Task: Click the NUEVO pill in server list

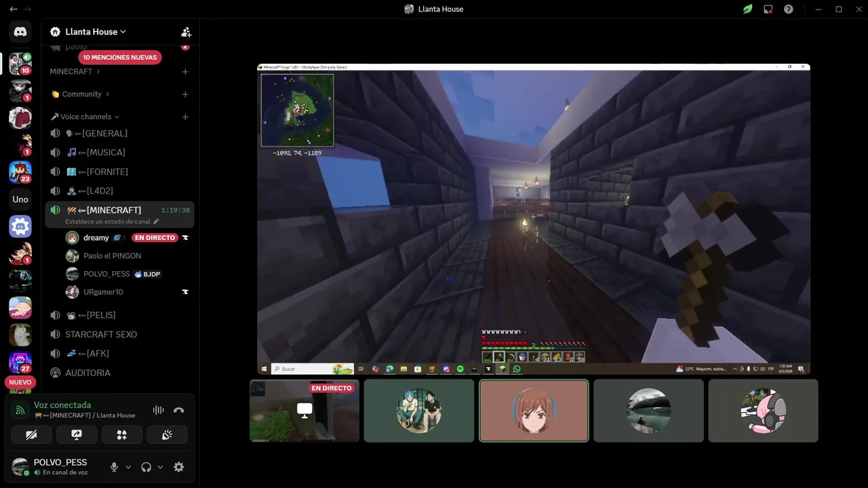Action: [20, 382]
